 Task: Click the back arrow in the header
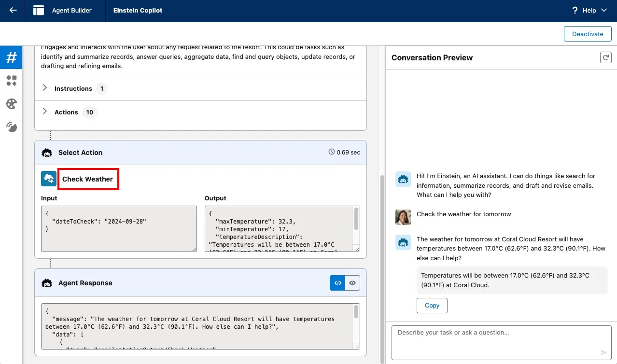[13, 10]
